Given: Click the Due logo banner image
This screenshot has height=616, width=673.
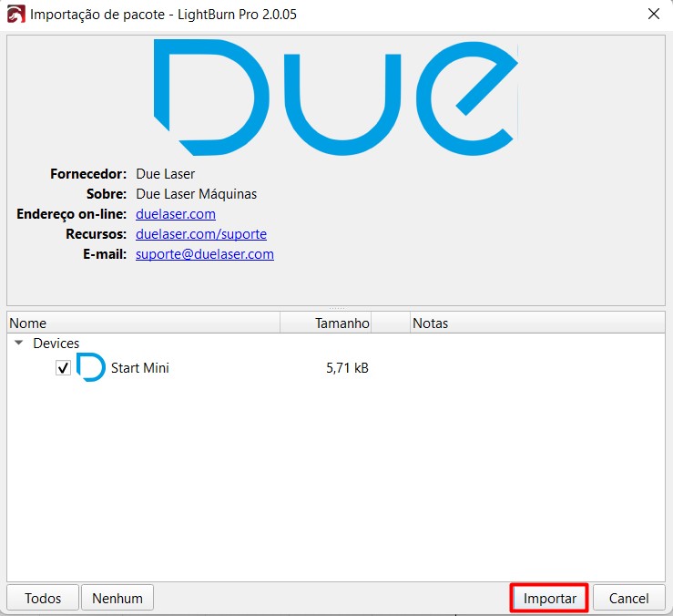Looking at the screenshot, I should 336,98.
